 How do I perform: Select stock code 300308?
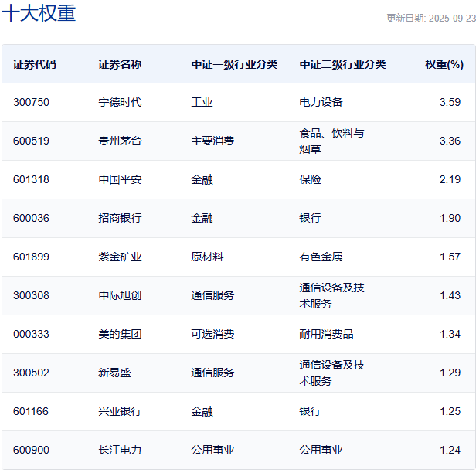coord(31,295)
